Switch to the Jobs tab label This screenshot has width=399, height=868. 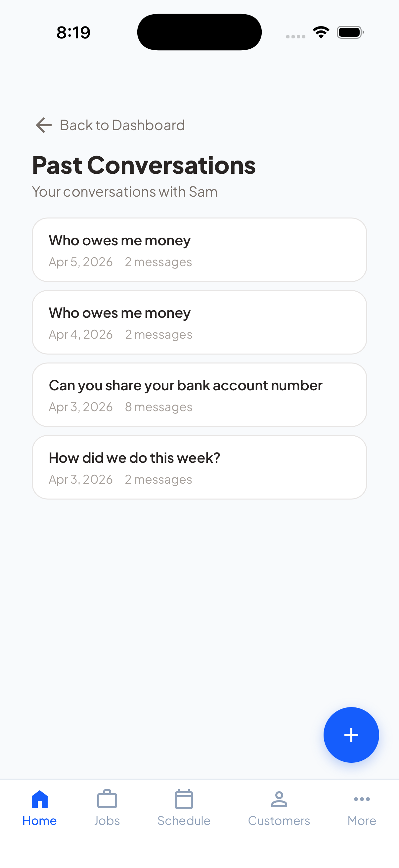tap(107, 821)
